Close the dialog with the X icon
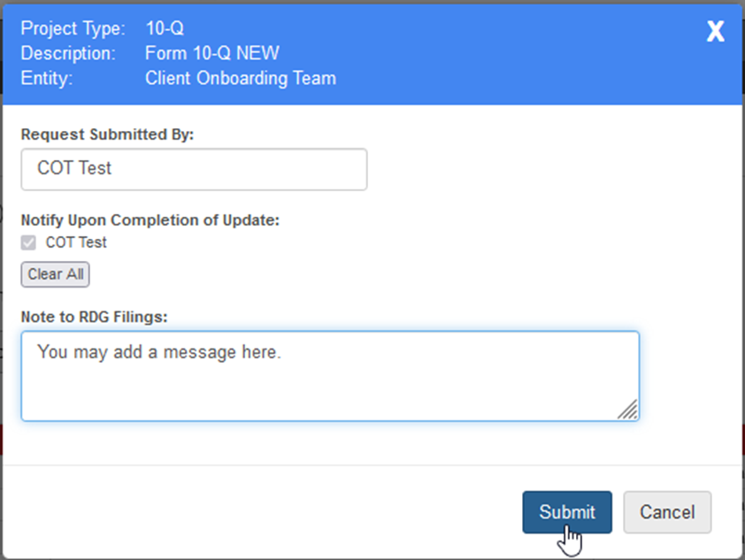This screenshot has height=560, width=745. [x=715, y=33]
